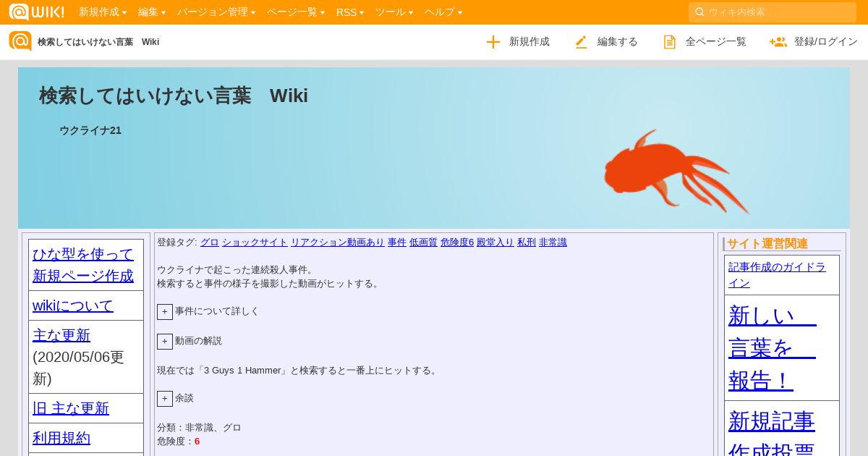This screenshot has height=456, width=868.
Task: Open the ショックサイト tag link
Action: pyautogui.click(x=255, y=242)
